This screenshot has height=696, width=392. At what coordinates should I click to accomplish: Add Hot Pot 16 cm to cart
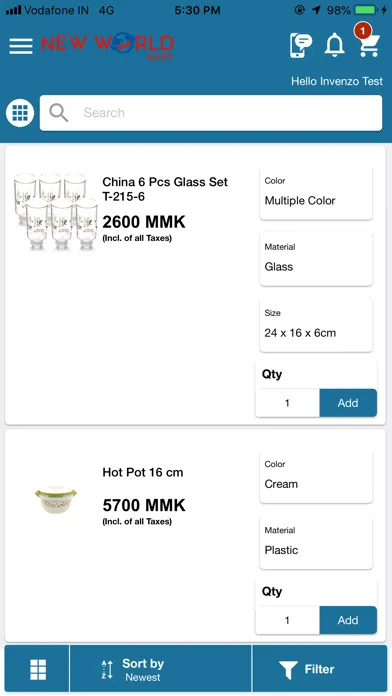(x=348, y=620)
